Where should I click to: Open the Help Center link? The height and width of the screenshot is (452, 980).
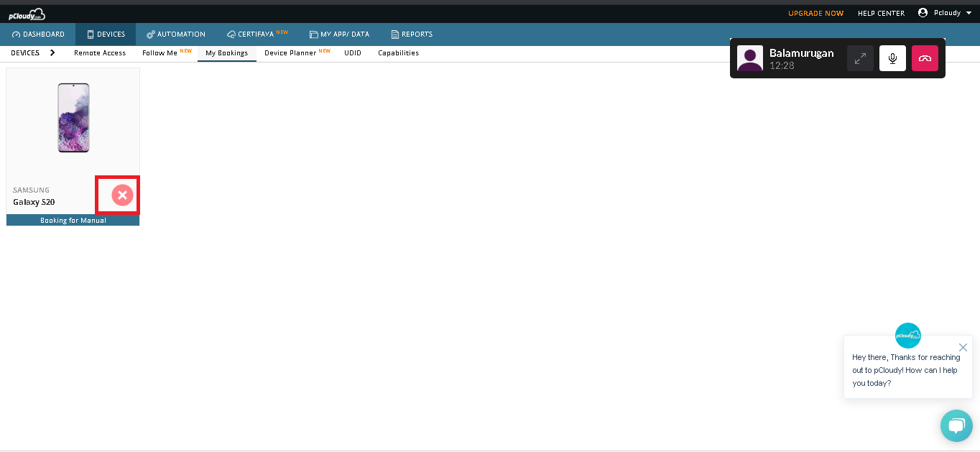(881, 14)
